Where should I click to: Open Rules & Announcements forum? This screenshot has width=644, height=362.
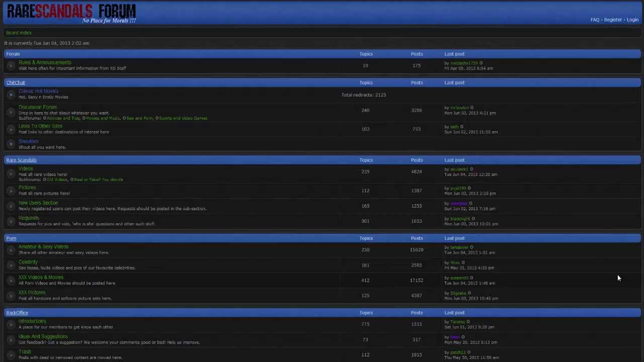pos(45,62)
